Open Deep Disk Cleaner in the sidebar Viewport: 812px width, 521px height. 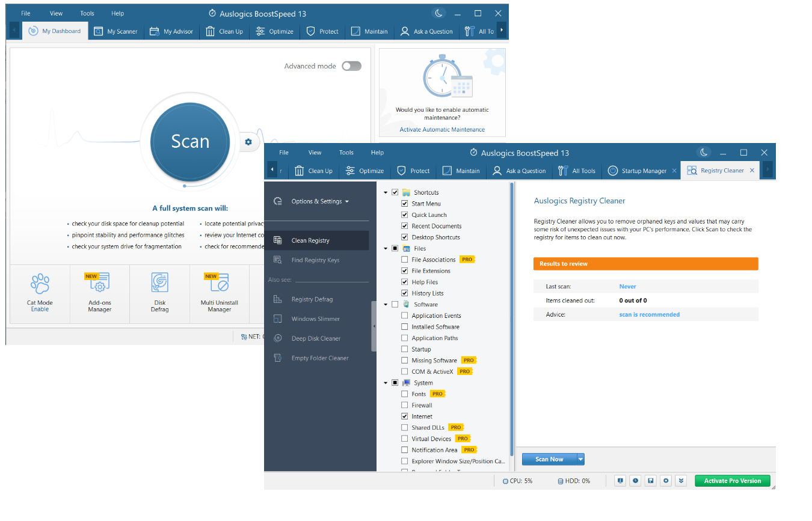pyautogui.click(x=317, y=338)
